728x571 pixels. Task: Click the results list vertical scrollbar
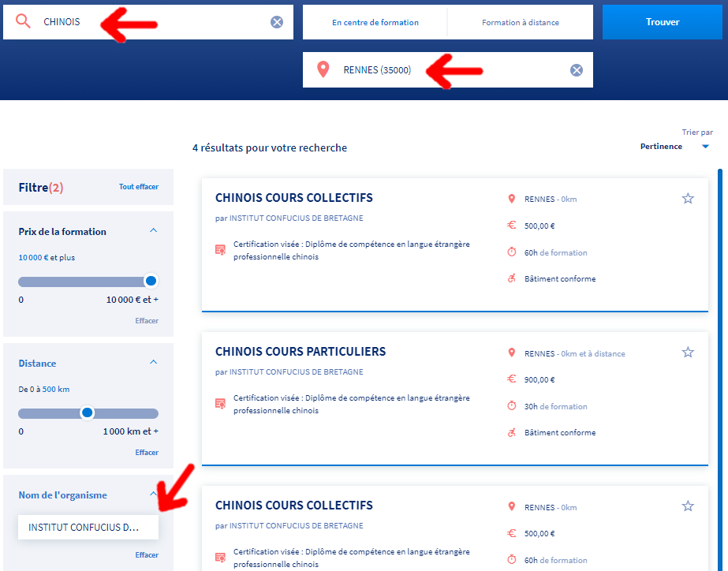(x=720, y=370)
